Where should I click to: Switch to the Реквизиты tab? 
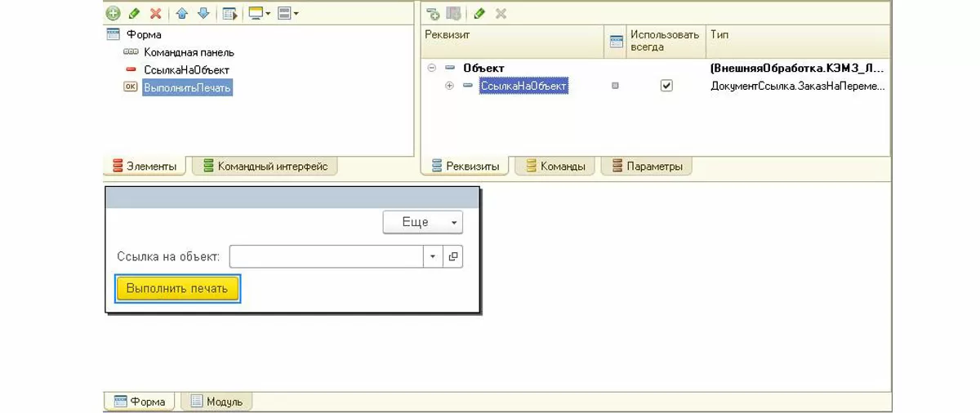[x=465, y=167]
